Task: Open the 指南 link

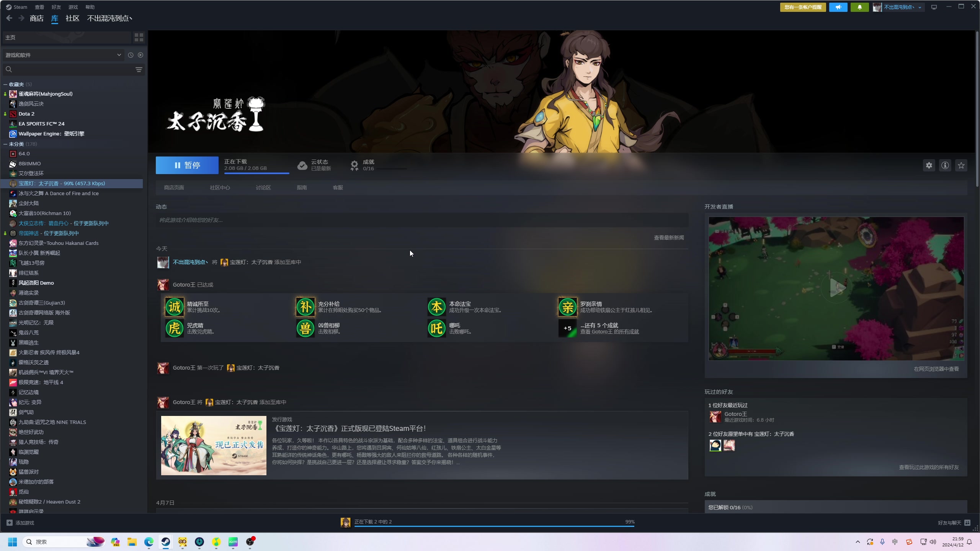Action: pyautogui.click(x=302, y=187)
